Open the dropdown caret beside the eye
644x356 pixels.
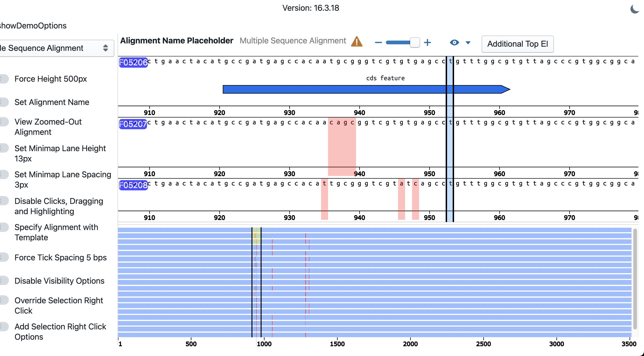468,43
